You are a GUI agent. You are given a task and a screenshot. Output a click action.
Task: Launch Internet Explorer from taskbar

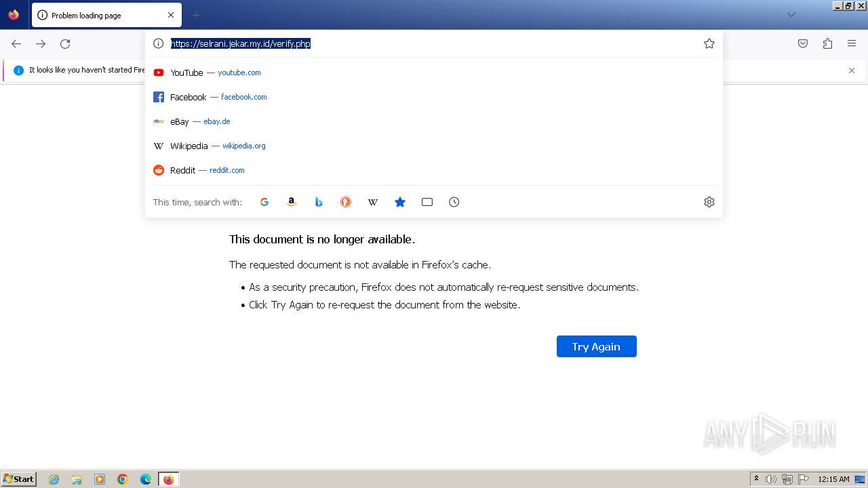[54, 479]
